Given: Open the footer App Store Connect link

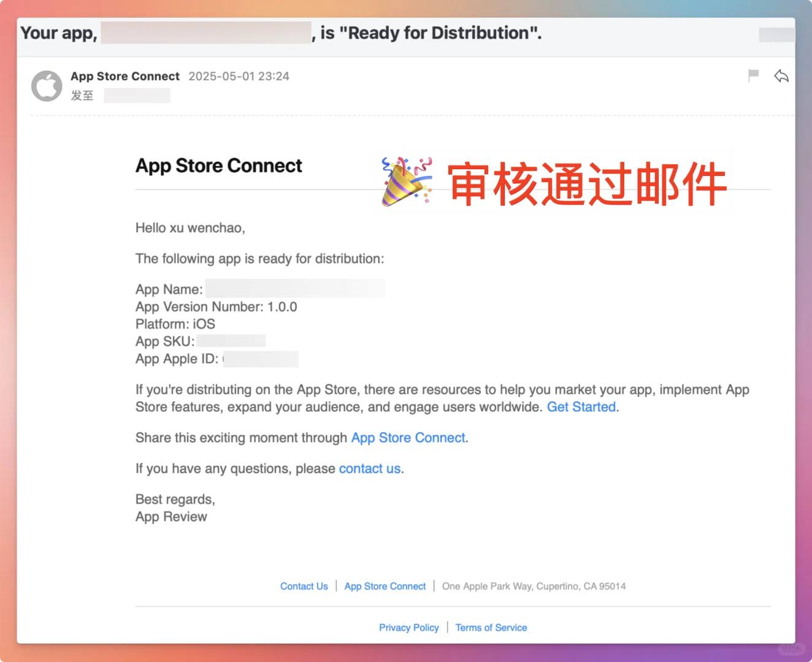Looking at the screenshot, I should coord(385,586).
